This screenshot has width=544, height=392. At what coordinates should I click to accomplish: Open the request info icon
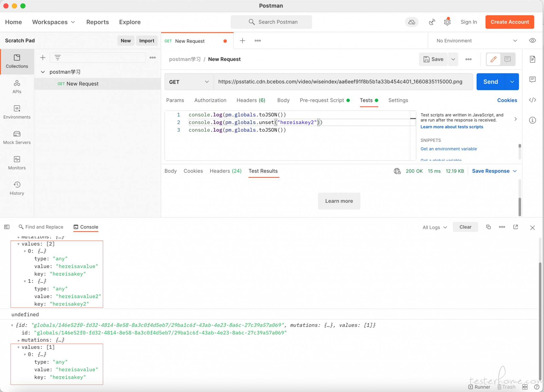532,120
